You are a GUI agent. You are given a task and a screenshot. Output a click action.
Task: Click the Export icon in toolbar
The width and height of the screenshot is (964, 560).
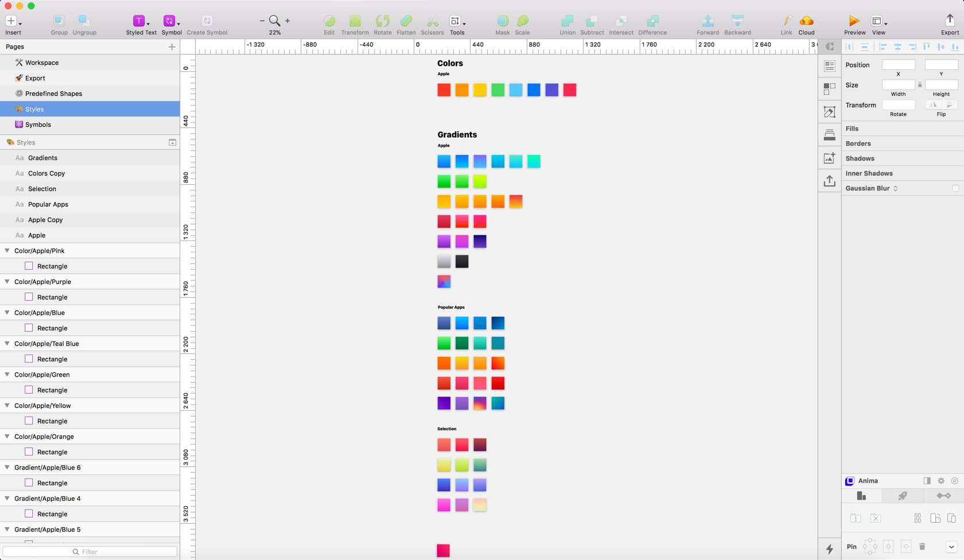click(950, 21)
